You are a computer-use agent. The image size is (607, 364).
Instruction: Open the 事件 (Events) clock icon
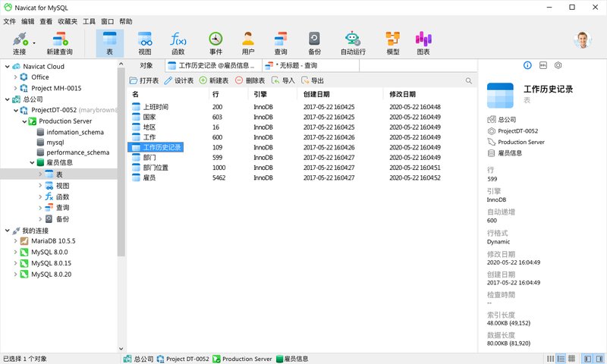[x=215, y=42]
